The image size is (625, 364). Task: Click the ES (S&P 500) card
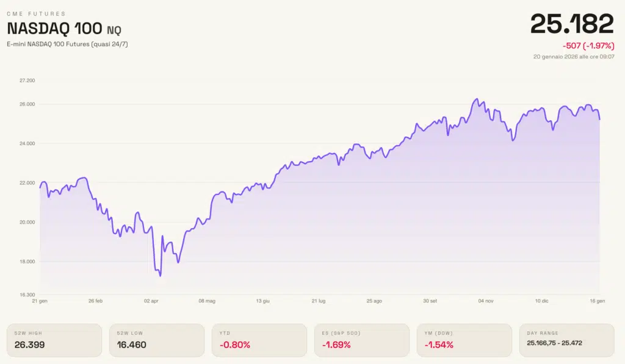click(x=361, y=340)
